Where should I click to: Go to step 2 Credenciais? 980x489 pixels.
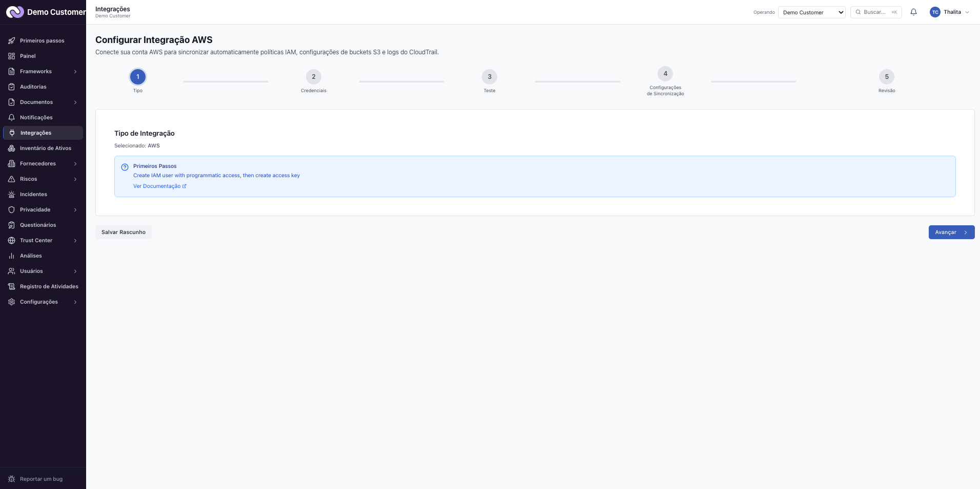[314, 77]
